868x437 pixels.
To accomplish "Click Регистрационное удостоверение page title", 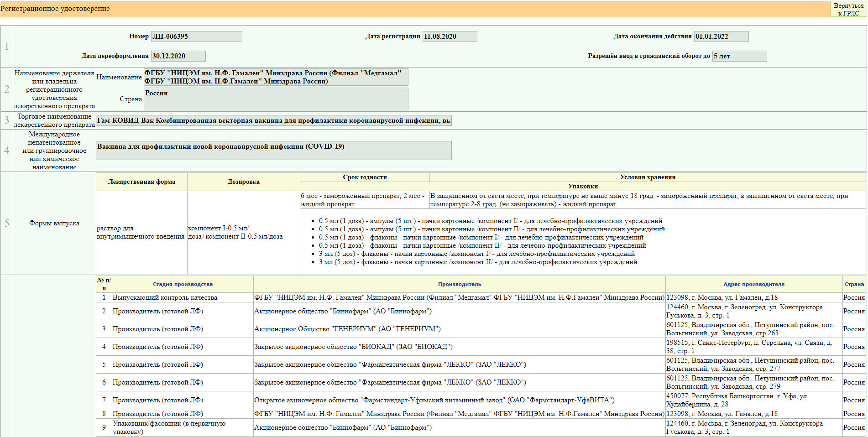I will coord(55,9).
